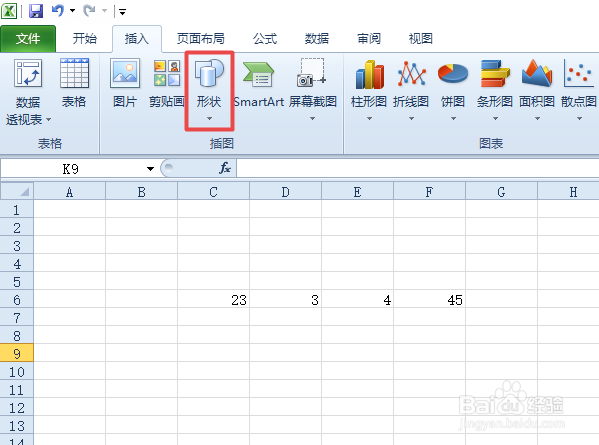599x445 pixels.
Task: Insert a 折线图 line chart
Action: 411,83
